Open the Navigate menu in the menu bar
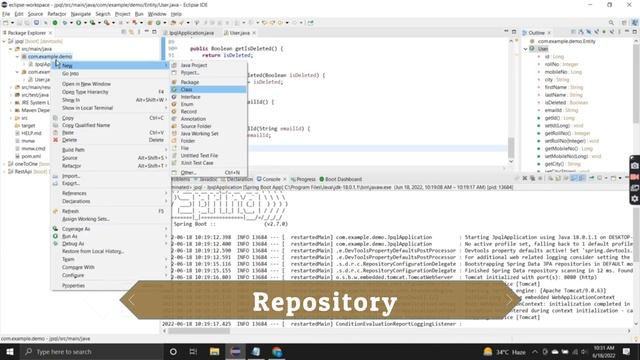Image resolution: width=640 pixels, height=360 pixels. (81, 14)
